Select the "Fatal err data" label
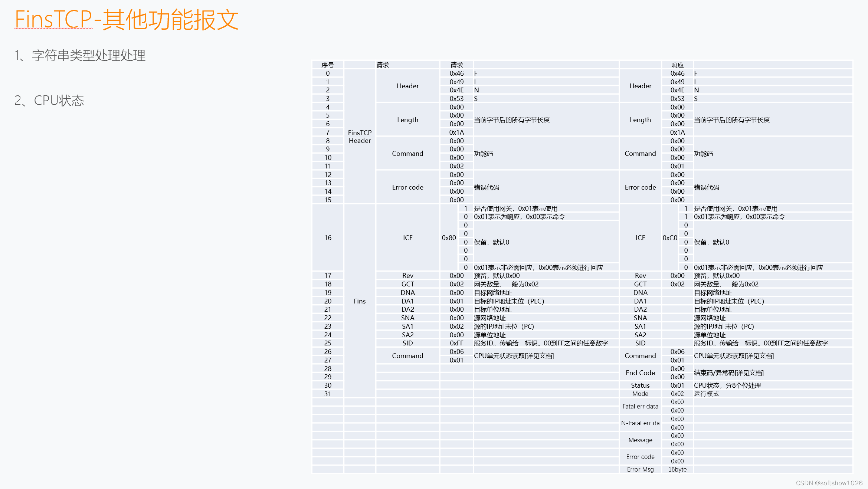 pyautogui.click(x=640, y=406)
